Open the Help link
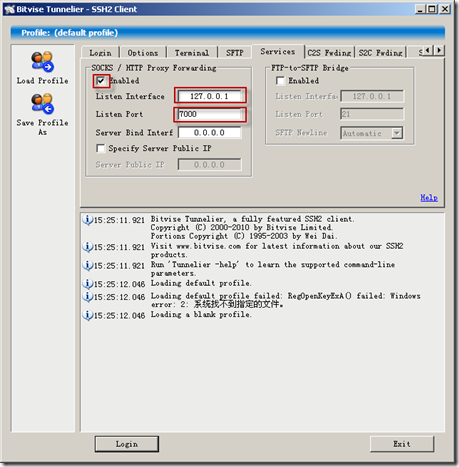 (x=429, y=198)
